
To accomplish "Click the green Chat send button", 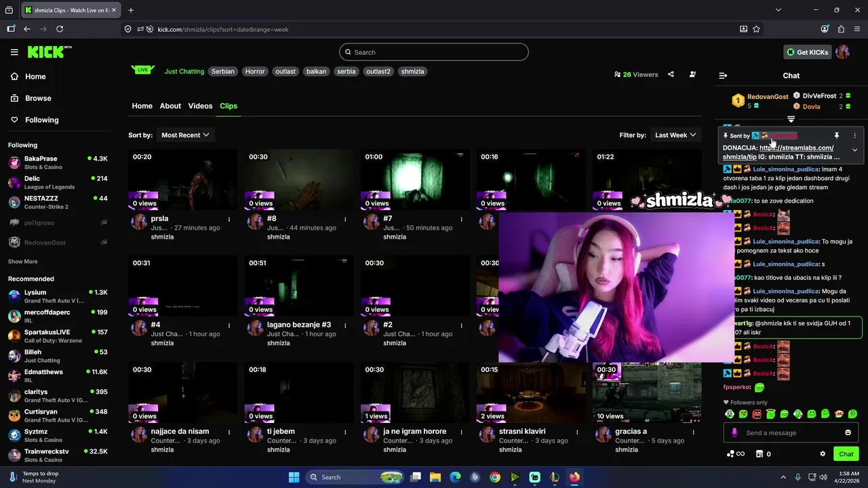I will click(846, 454).
